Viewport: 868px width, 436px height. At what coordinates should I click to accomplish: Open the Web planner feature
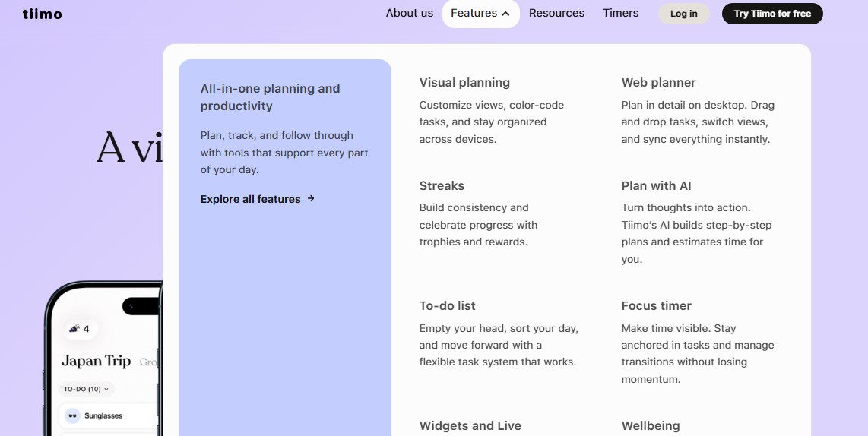tap(658, 83)
